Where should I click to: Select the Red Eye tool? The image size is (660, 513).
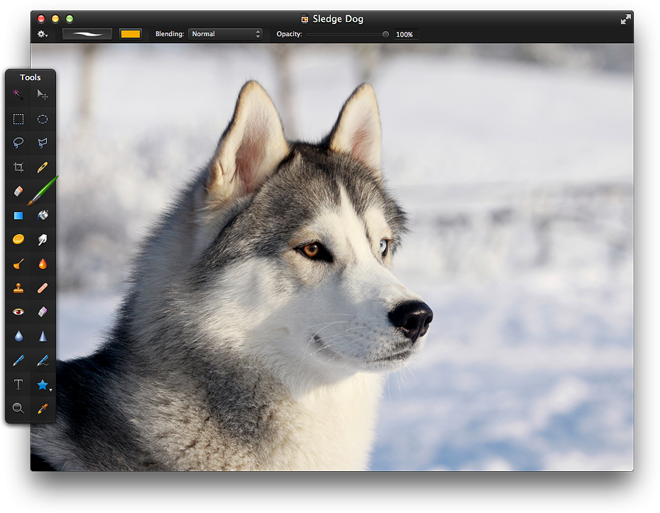18,312
